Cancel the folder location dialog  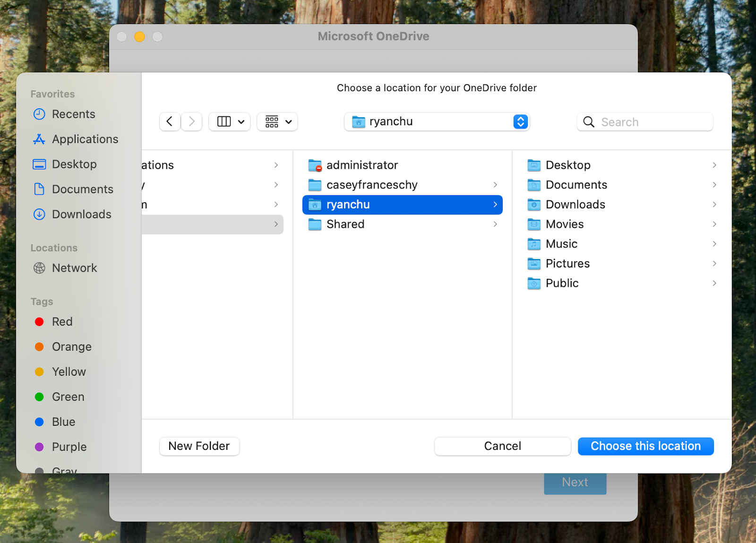tap(503, 446)
